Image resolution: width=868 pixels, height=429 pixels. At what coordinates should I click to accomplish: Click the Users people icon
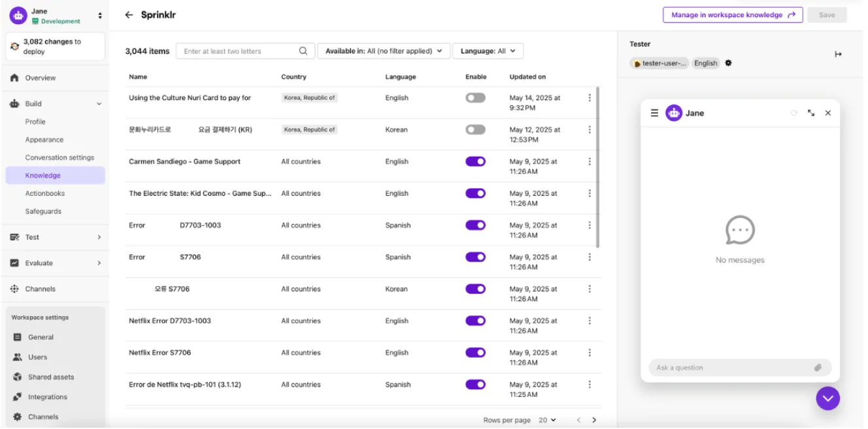18,357
